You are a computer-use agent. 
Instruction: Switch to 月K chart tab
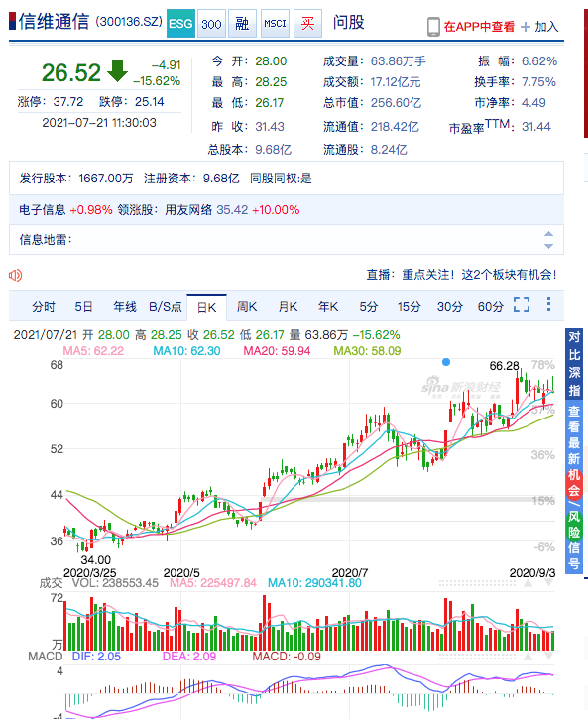pyautogui.click(x=288, y=306)
